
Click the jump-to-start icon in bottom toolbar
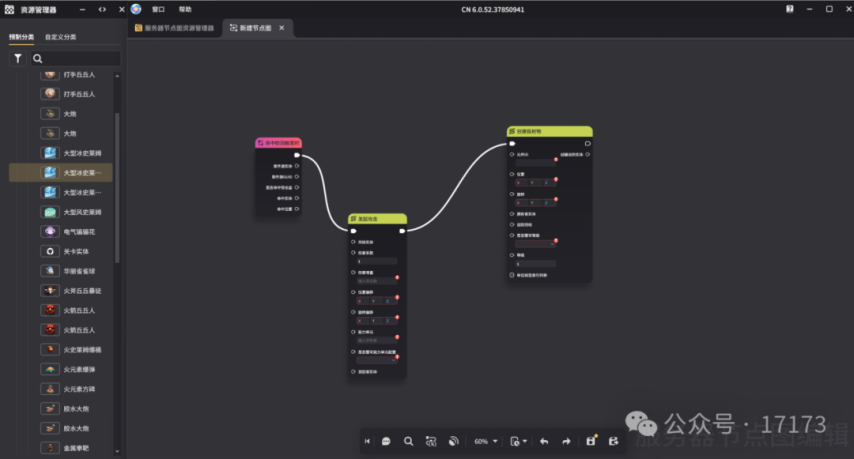coord(367,441)
